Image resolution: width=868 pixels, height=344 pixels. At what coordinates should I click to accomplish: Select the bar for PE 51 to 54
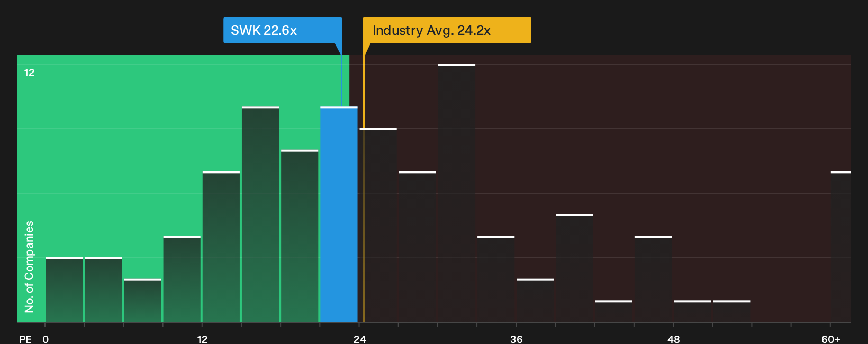pyautogui.click(x=731, y=311)
